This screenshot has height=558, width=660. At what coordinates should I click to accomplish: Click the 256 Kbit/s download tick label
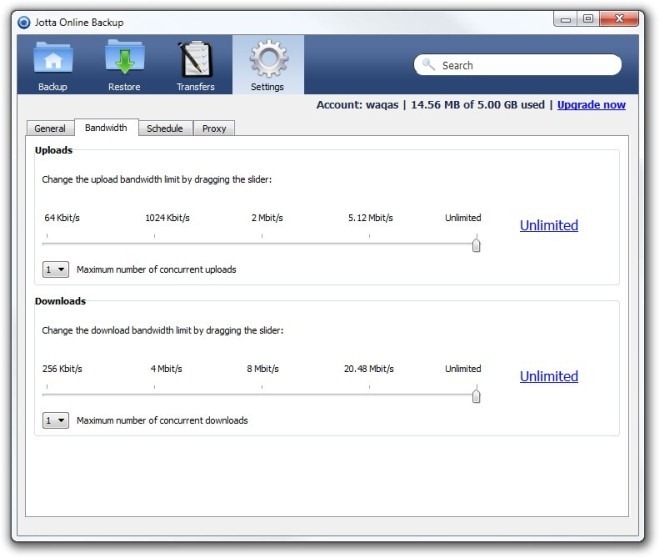pos(62,369)
